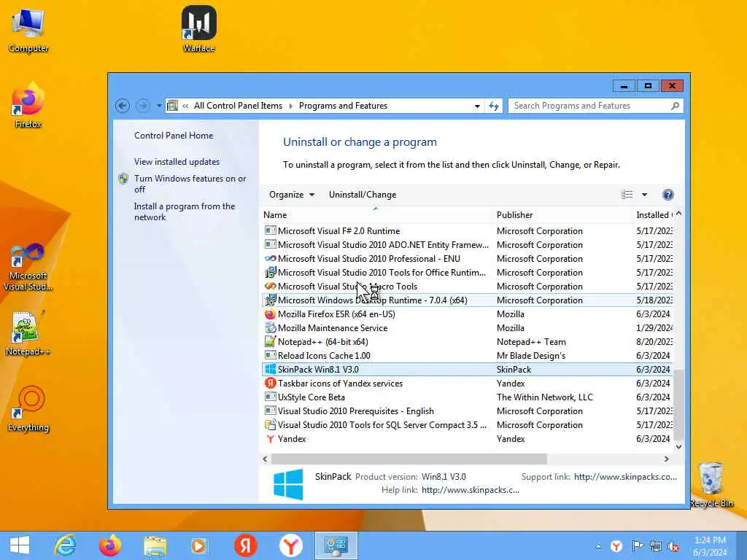Screen dimensions: 747x560
Task: Click the Back navigation arrow
Action: pos(123,106)
